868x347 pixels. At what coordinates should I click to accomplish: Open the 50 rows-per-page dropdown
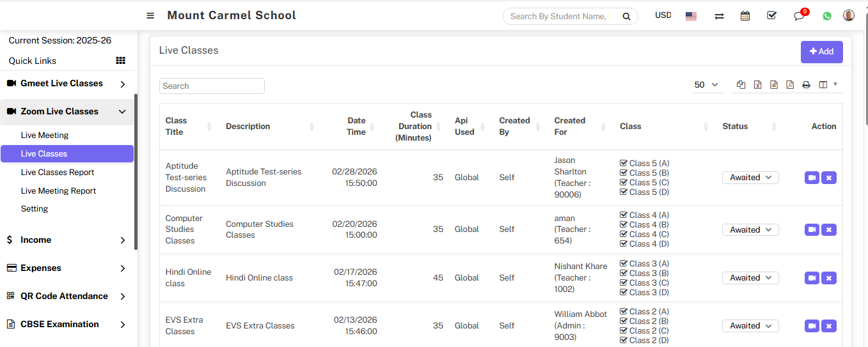click(x=706, y=85)
